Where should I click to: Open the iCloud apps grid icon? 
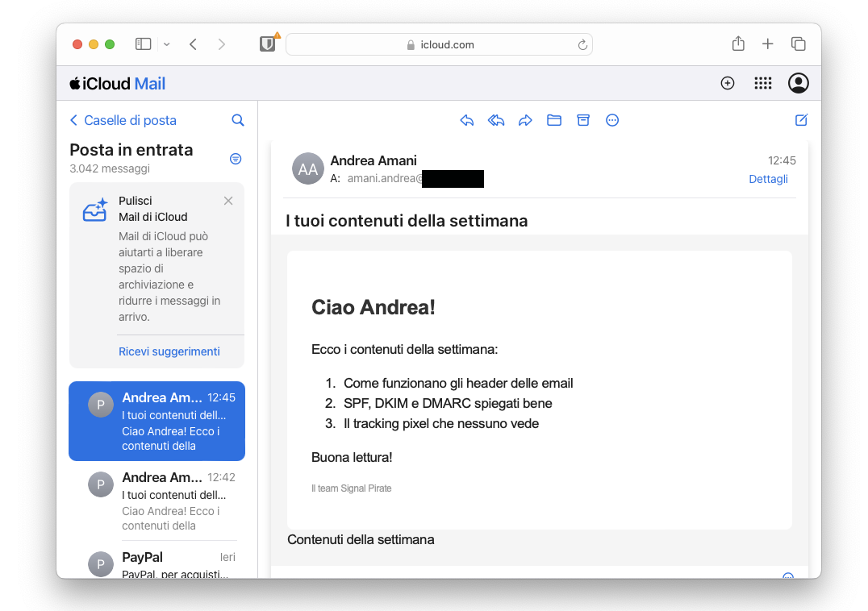tap(762, 83)
